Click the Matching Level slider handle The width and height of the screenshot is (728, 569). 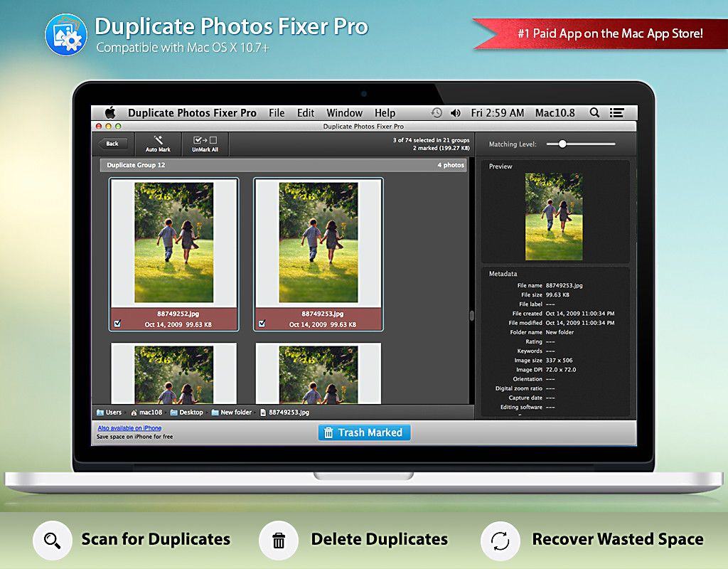[x=562, y=144]
